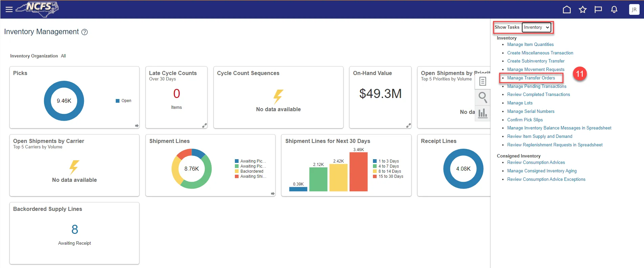Open the Favorites star icon
Screen dimensions: 644x268
pos(582,9)
